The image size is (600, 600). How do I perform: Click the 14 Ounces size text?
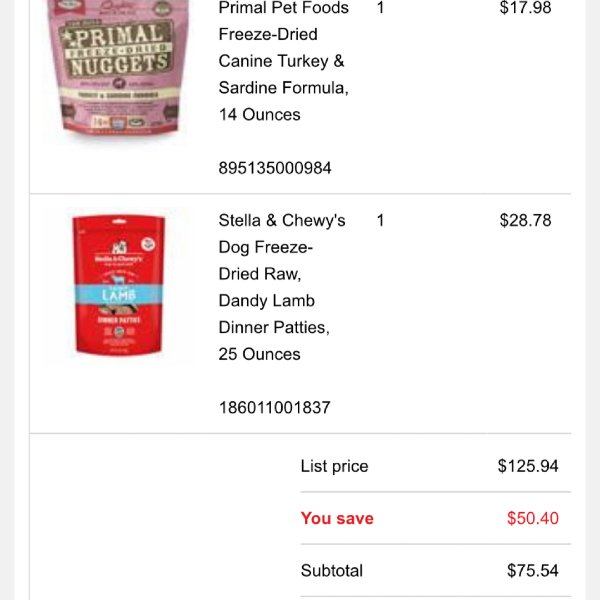[259, 114]
